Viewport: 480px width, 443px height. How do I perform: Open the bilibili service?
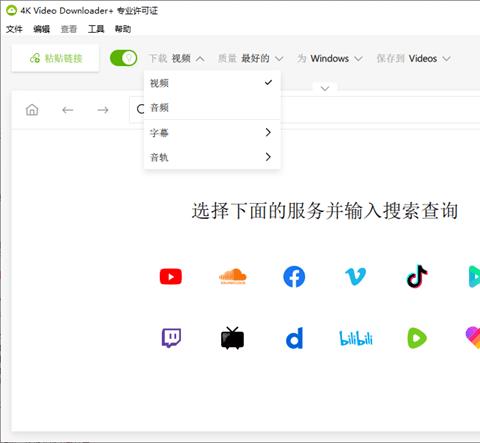[x=356, y=338]
